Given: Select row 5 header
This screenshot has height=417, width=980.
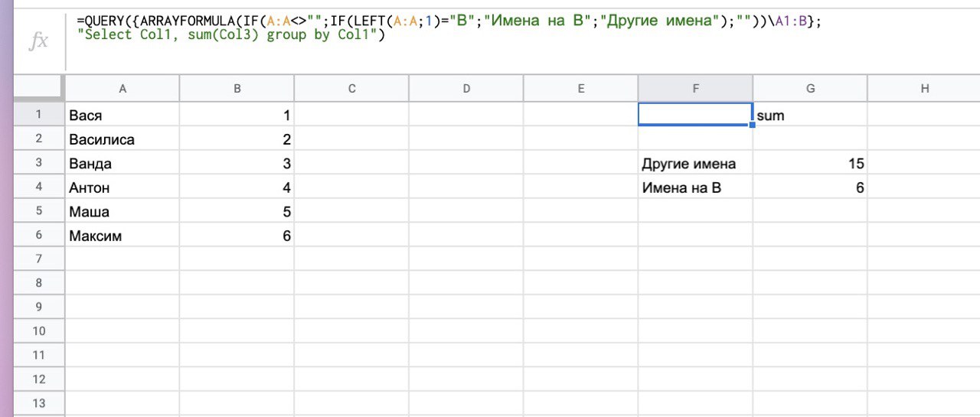Looking at the screenshot, I should coord(39,210).
